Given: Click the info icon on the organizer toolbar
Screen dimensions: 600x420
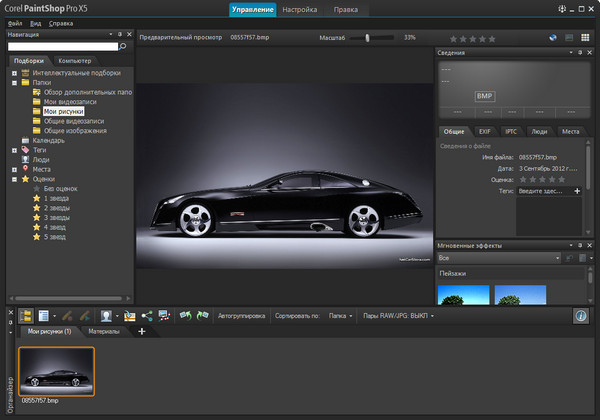Looking at the screenshot, I should pos(581,315).
